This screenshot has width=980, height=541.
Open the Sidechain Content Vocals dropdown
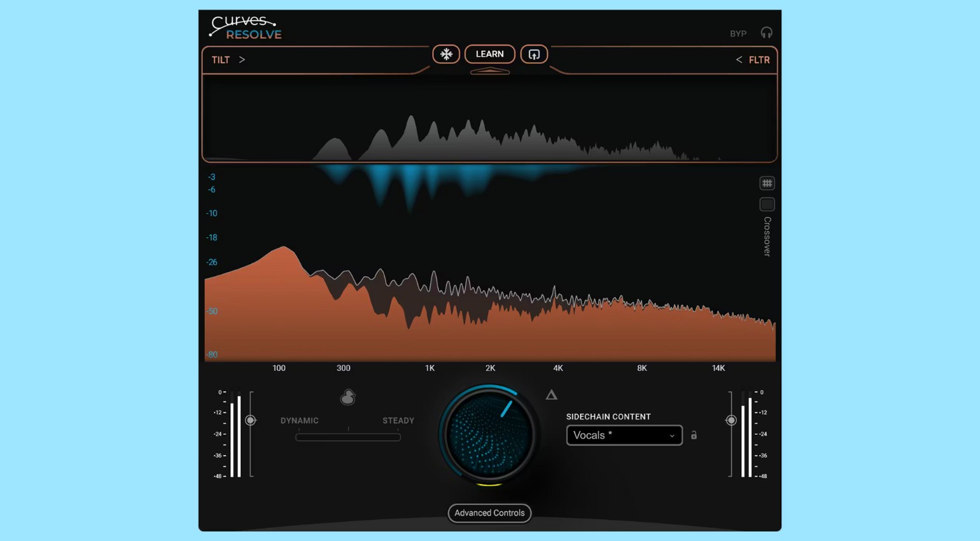(x=624, y=435)
